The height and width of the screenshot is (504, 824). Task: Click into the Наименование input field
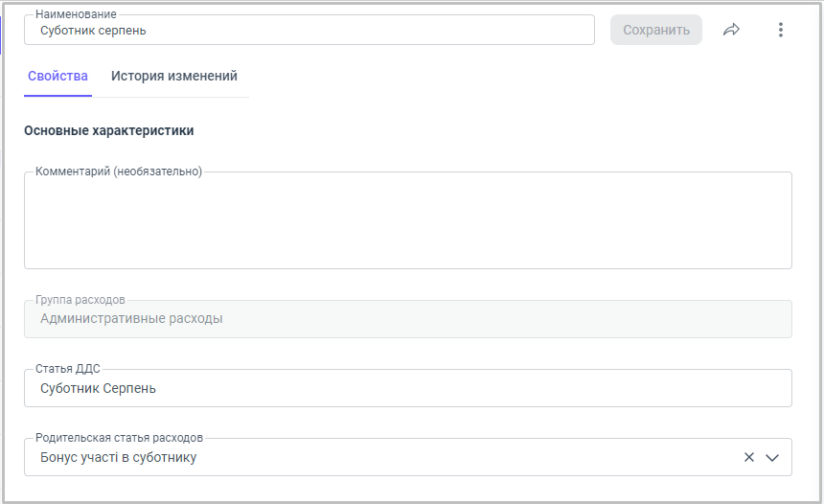coord(309,31)
